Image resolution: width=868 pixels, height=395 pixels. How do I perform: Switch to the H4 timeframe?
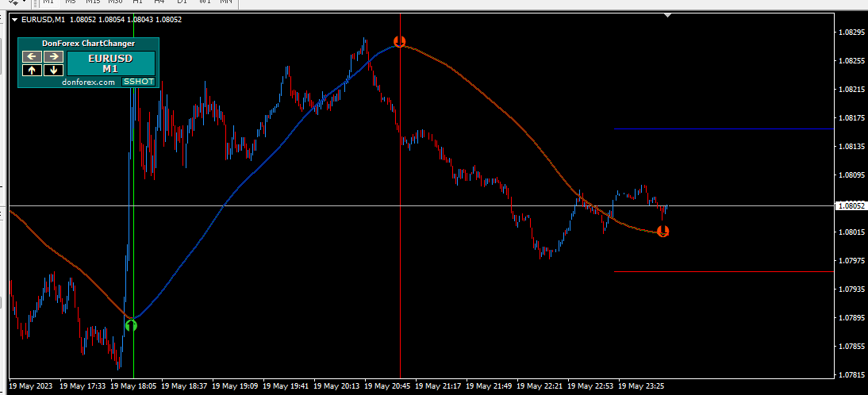click(x=159, y=2)
